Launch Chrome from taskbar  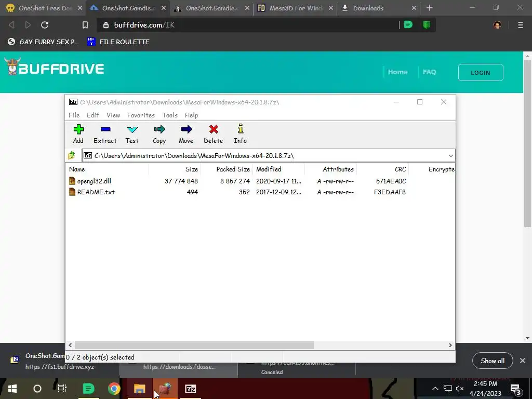pyautogui.click(x=114, y=389)
